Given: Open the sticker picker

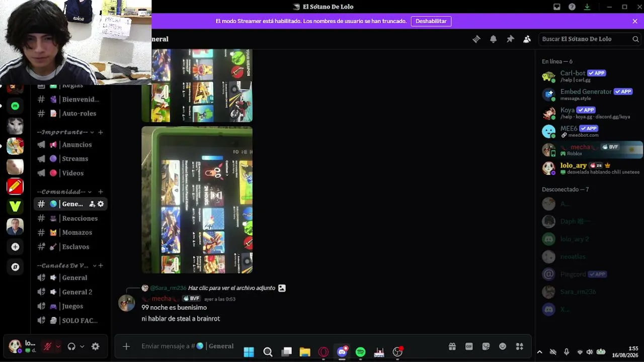Looking at the screenshot, I should [486, 346].
